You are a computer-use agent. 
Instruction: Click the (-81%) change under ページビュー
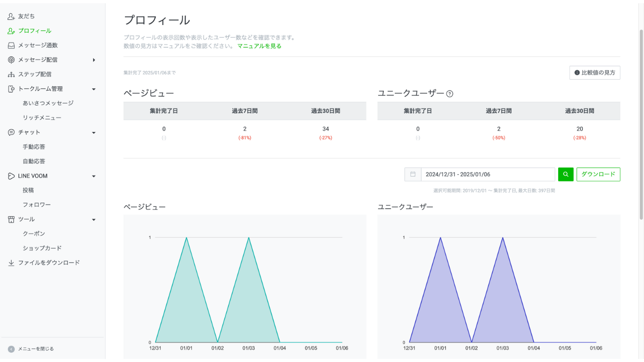coord(245,138)
